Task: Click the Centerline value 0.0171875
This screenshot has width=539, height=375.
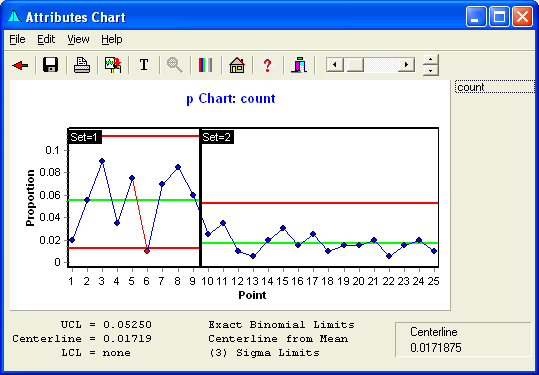Action: pos(436,348)
